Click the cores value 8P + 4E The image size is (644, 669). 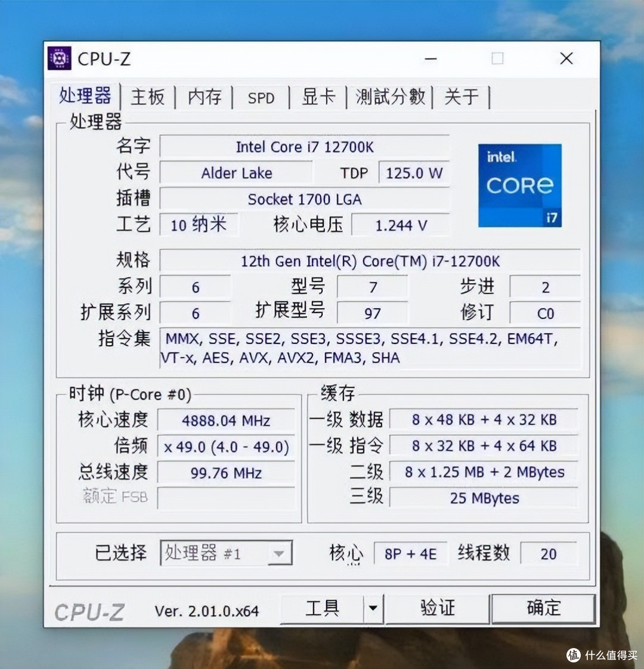tap(411, 553)
